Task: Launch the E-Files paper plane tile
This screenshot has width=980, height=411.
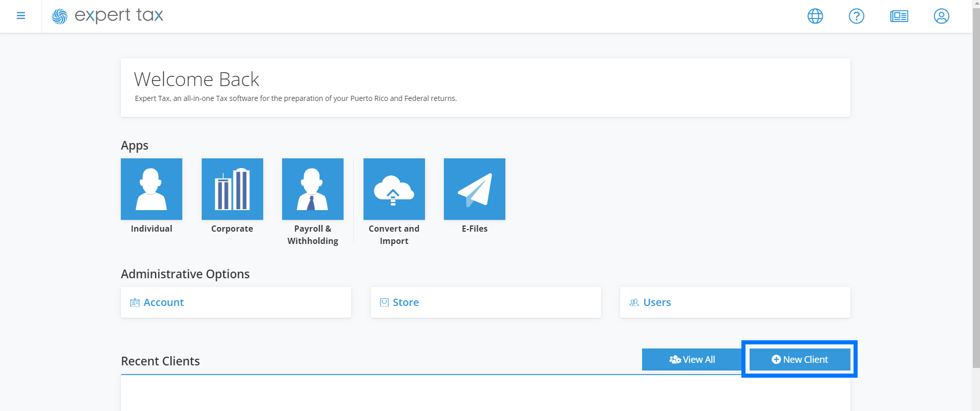Action: point(475,189)
